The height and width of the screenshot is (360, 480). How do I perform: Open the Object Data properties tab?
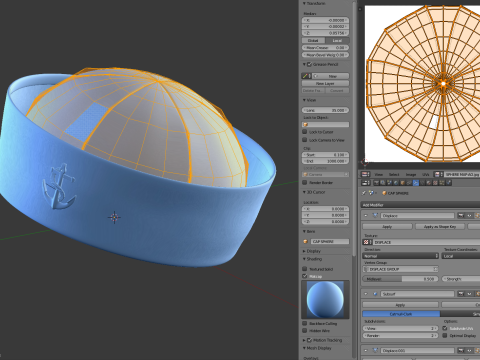coord(422,183)
